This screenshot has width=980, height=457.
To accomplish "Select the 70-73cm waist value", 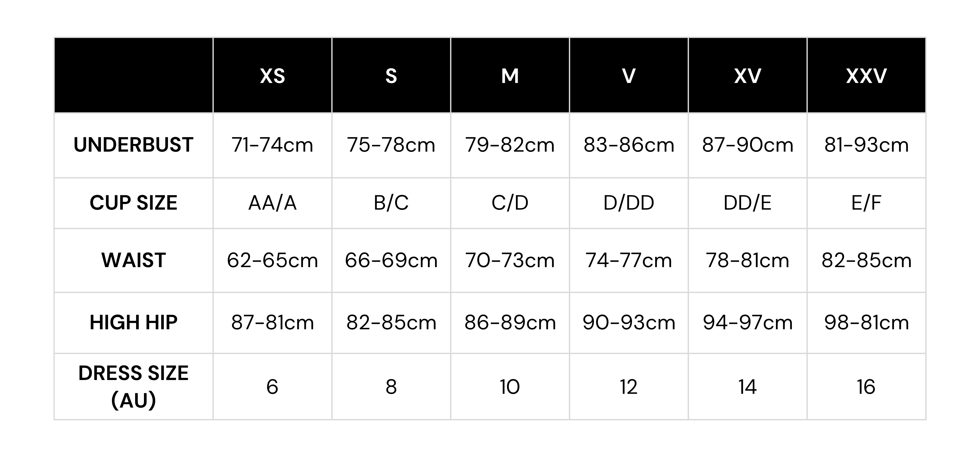I will tap(510, 260).
